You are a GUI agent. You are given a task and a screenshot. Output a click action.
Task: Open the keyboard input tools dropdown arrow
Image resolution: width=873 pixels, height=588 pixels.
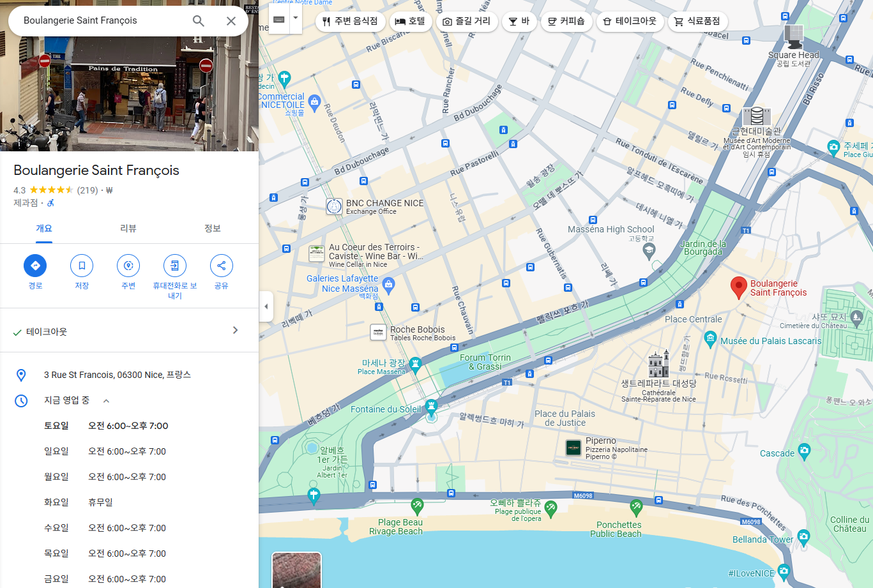[295, 19]
